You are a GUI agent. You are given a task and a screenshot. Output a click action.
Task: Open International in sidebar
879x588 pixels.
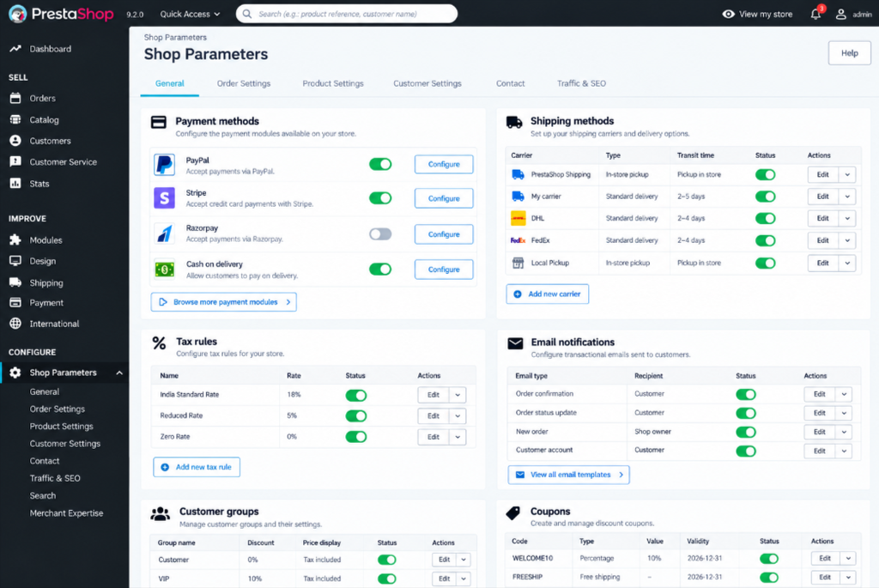tap(54, 324)
